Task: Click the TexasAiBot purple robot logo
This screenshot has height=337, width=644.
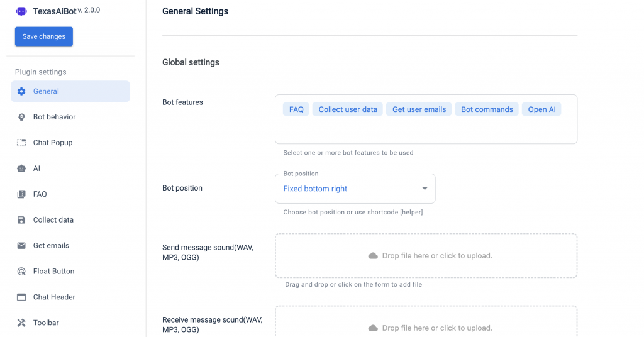Action: 21,11
